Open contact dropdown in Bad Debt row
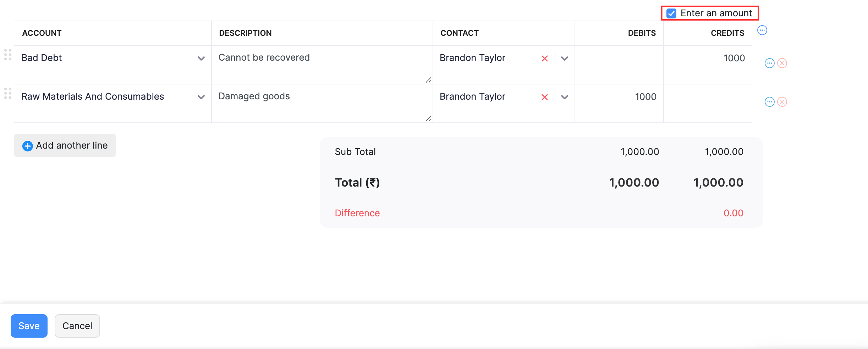Image resolution: width=868 pixels, height=349 pixels. coord(565,59)
